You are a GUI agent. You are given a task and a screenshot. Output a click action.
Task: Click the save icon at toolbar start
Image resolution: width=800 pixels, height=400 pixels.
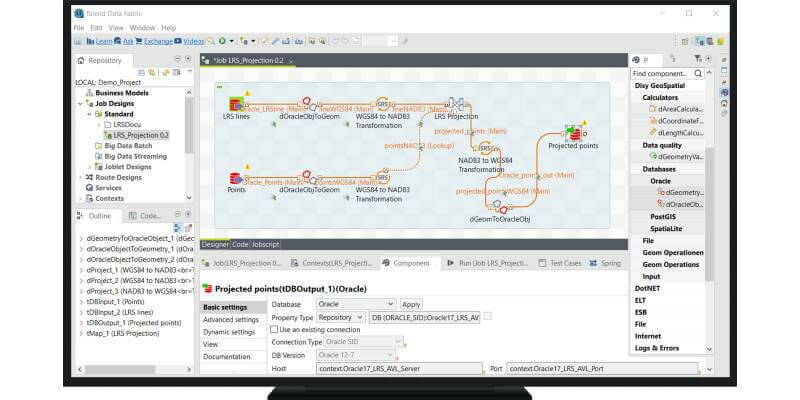coord(78,41)
